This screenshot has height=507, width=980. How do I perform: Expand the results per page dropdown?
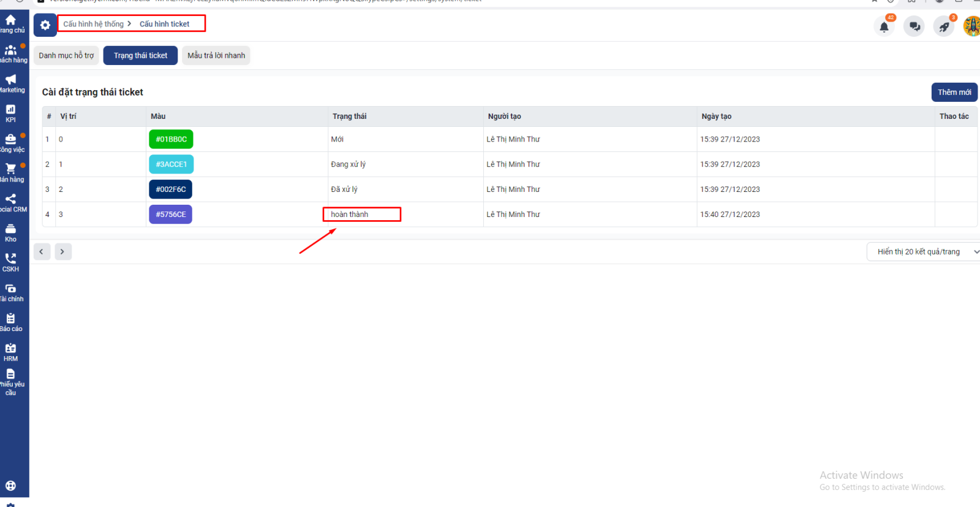point(924,252)
